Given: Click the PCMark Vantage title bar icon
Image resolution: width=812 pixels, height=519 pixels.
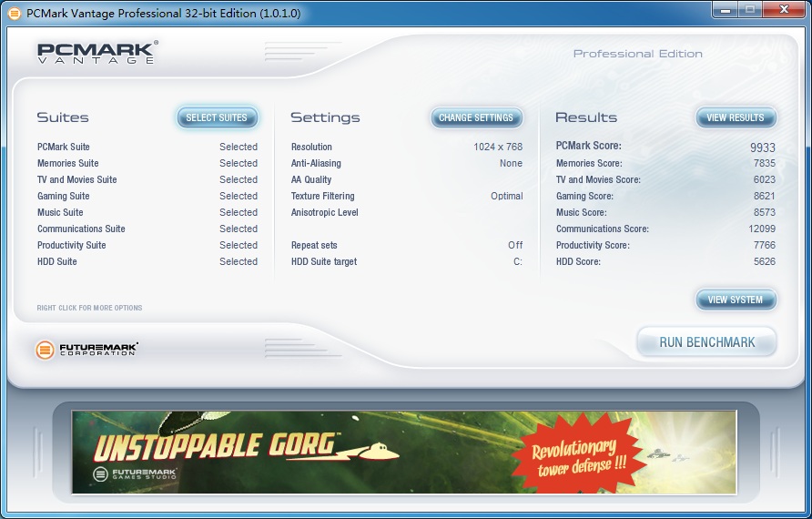Looking at the screenshot, I should [15, 13].
